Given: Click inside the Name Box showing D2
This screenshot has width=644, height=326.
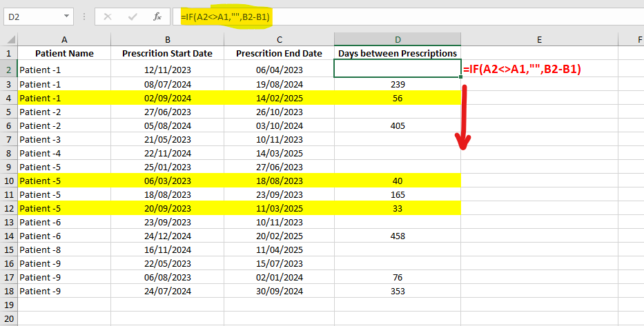Looking at the screenshot, I should tap(33, 17).
